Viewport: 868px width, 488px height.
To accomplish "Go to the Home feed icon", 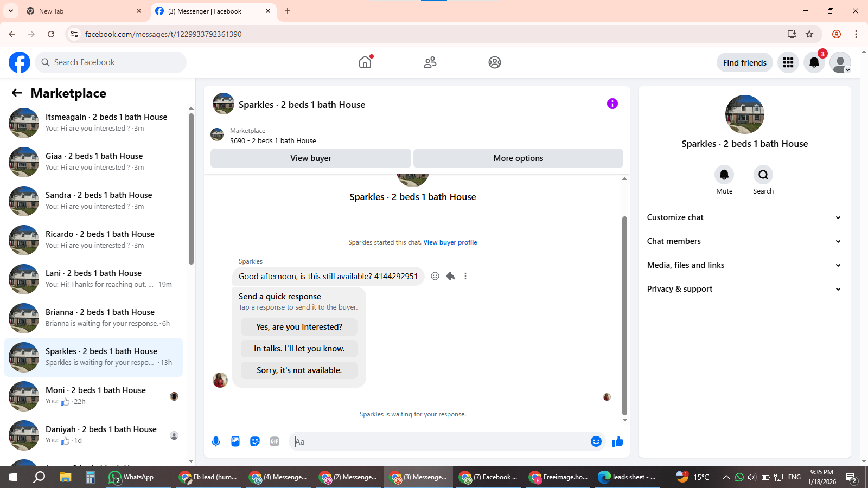I will (x=365, y=62).
